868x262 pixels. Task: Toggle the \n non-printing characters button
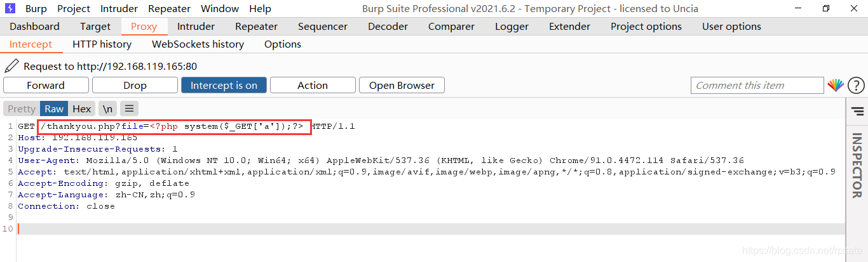click(x=108, y=108)
